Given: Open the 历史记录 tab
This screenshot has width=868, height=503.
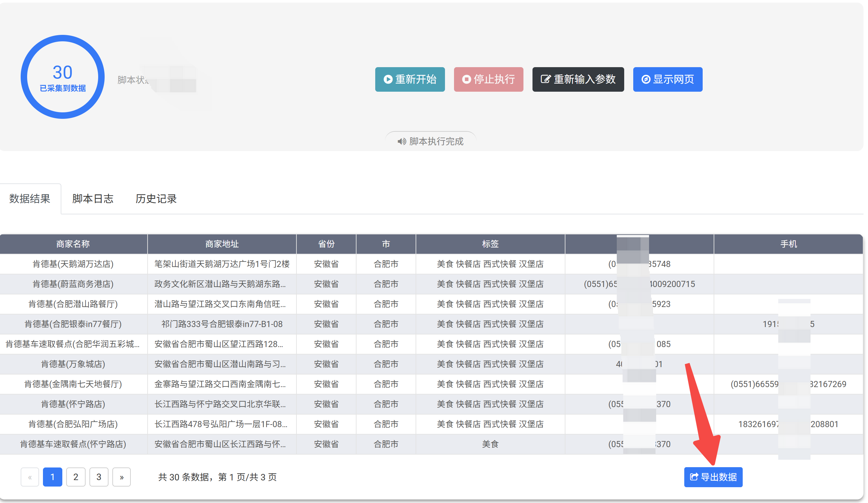Looking at the screenshot, I should [x=156, y=199].
